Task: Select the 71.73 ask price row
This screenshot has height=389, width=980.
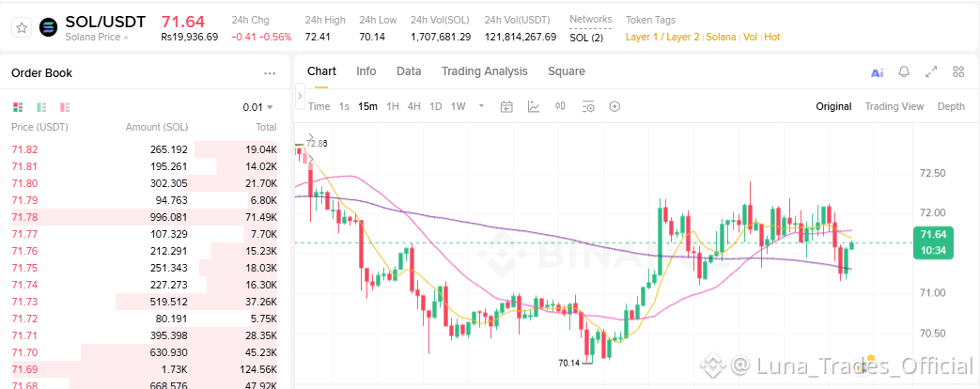Action: (145, 302)
